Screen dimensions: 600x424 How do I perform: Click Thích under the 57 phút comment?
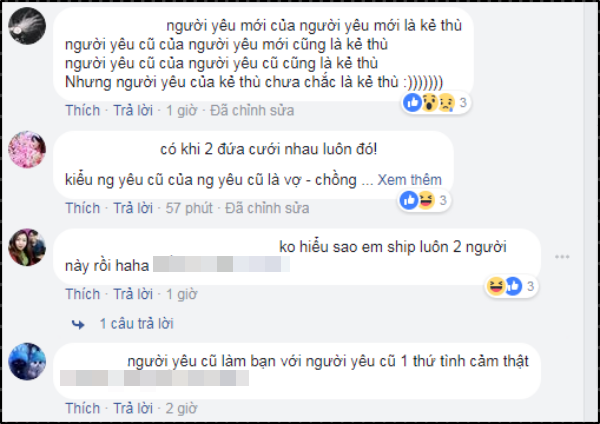tap(83, 208)
